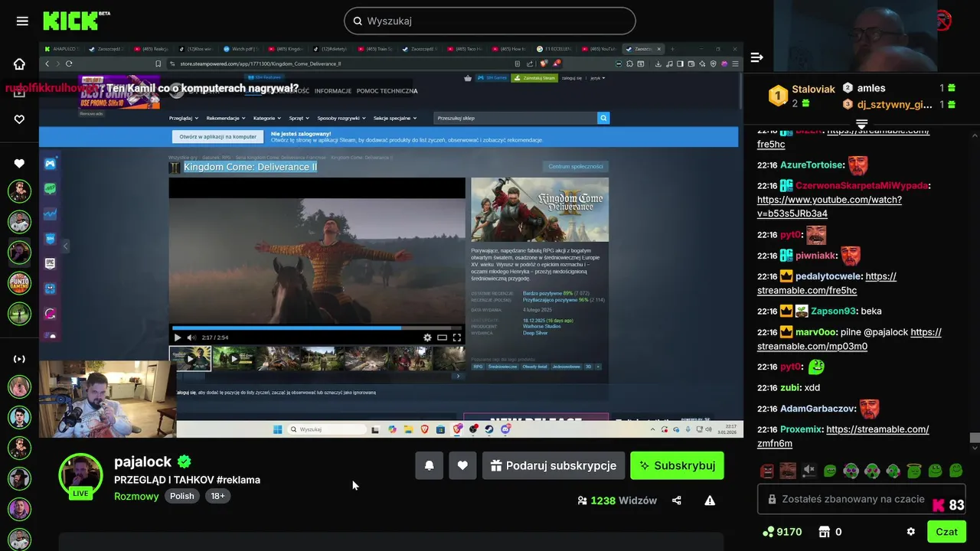Open POMOC TECHNICZNA in Steam header

[x=387, y=91]
